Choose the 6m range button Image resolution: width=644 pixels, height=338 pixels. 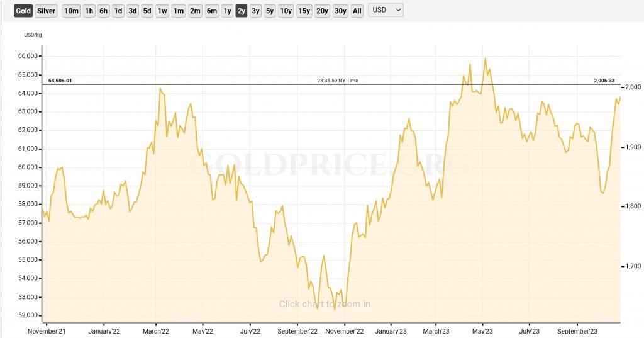click(212, 11)
